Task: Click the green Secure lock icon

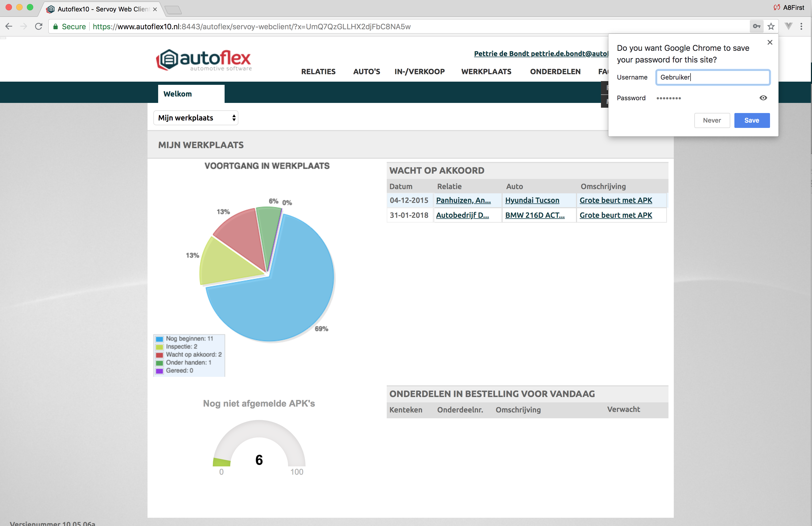Action: click(56, 27)
